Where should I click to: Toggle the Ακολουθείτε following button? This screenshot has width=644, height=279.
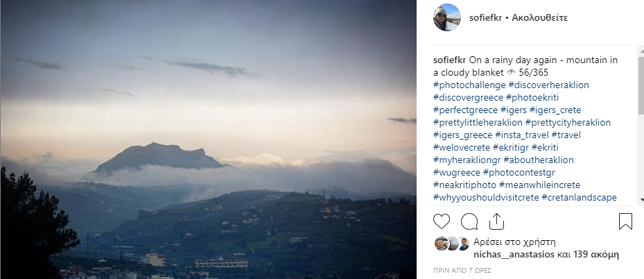tap(540, 18)
